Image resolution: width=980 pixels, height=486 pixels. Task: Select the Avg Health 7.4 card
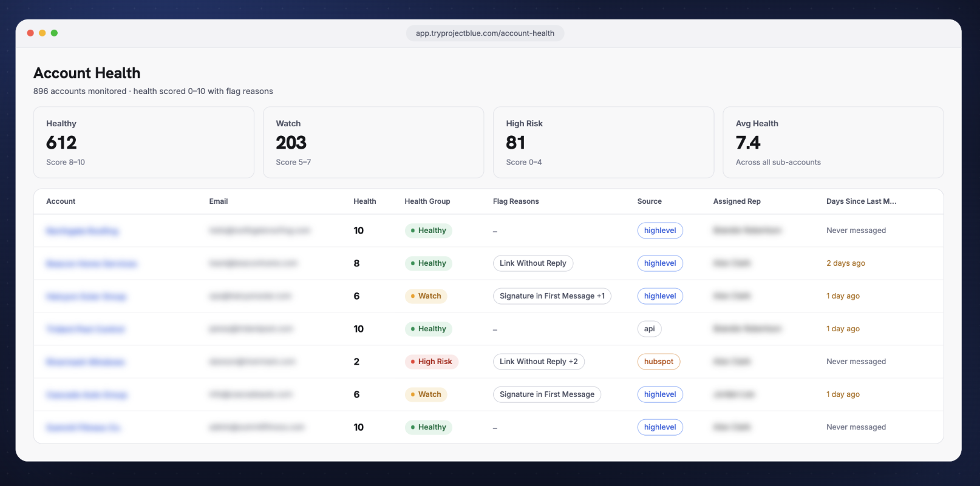[833, 143]
